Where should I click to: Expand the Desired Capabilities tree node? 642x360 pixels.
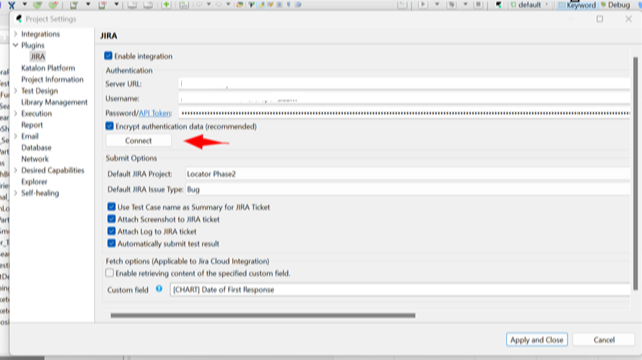click(x=16, y=170)
